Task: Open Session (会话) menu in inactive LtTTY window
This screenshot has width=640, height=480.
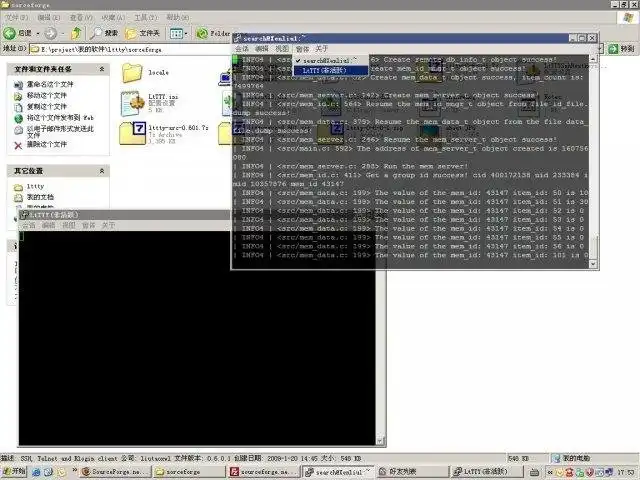Action: (29, 225)
